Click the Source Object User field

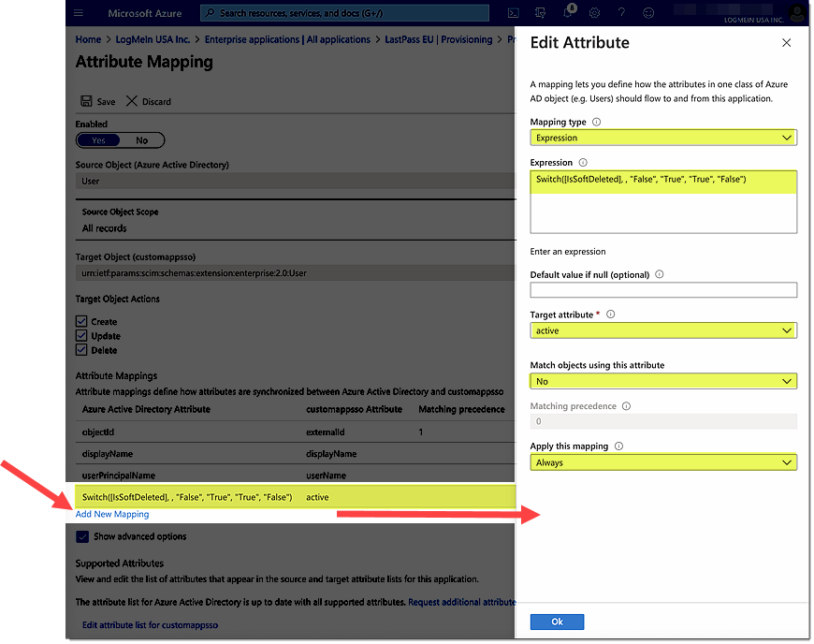point(296,181)
